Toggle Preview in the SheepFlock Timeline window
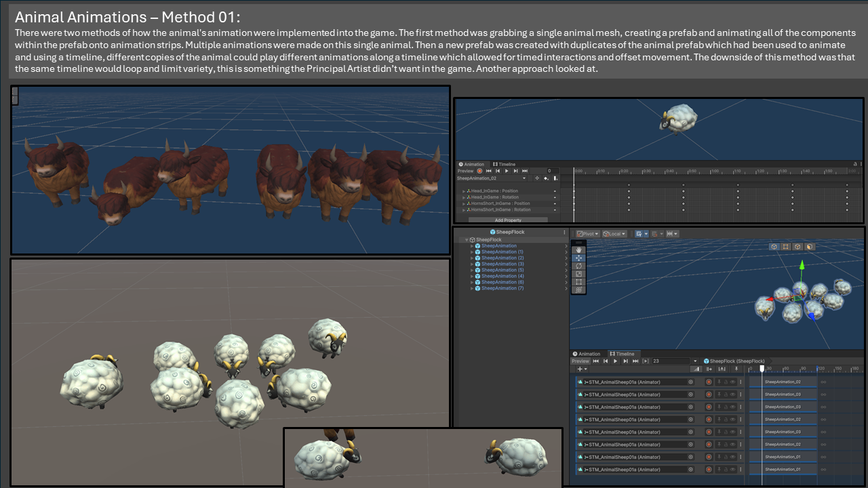868x488 pixels. [x=580, y=361]
